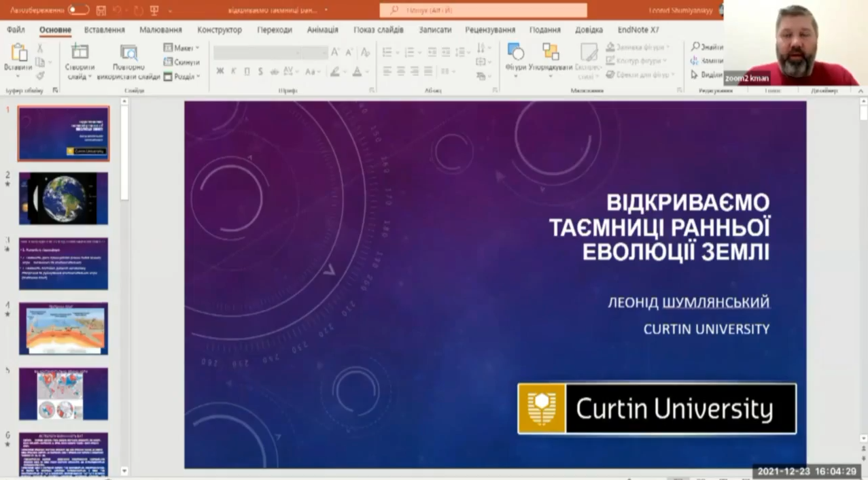The image size is (868, 480).
Task: Click the Create Slide (Створити слайд) icon
Action: [x=80, y=52]
